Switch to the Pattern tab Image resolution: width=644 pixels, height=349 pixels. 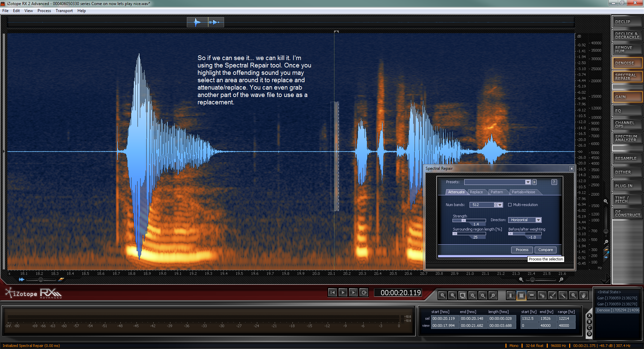[x=497, y=192]
